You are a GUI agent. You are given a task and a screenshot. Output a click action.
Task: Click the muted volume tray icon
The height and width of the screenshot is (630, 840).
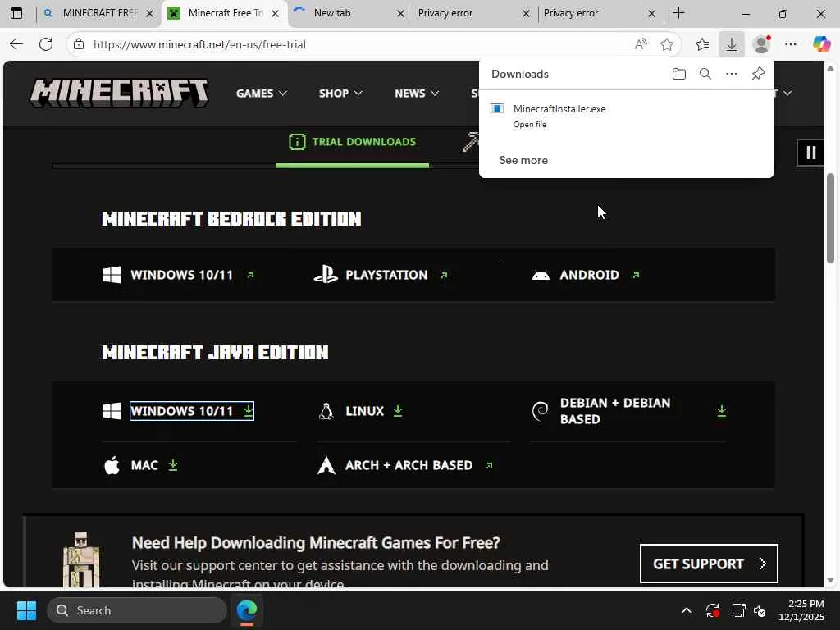click(760, 610)
